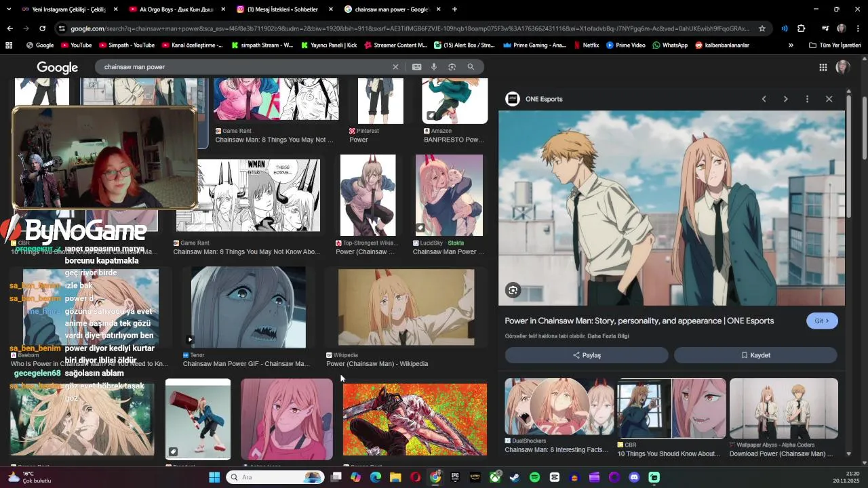Open Pinterest Power image result
868x488 pixels.
(380, 100)
